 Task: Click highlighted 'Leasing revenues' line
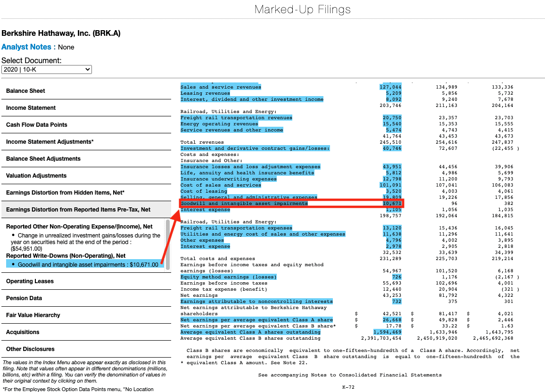point(205,93)
